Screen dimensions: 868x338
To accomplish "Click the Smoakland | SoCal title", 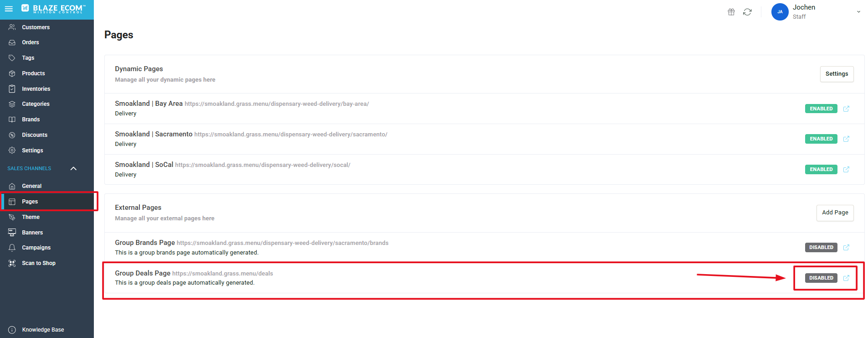I will pyautogui.click(x=144, y=165).
